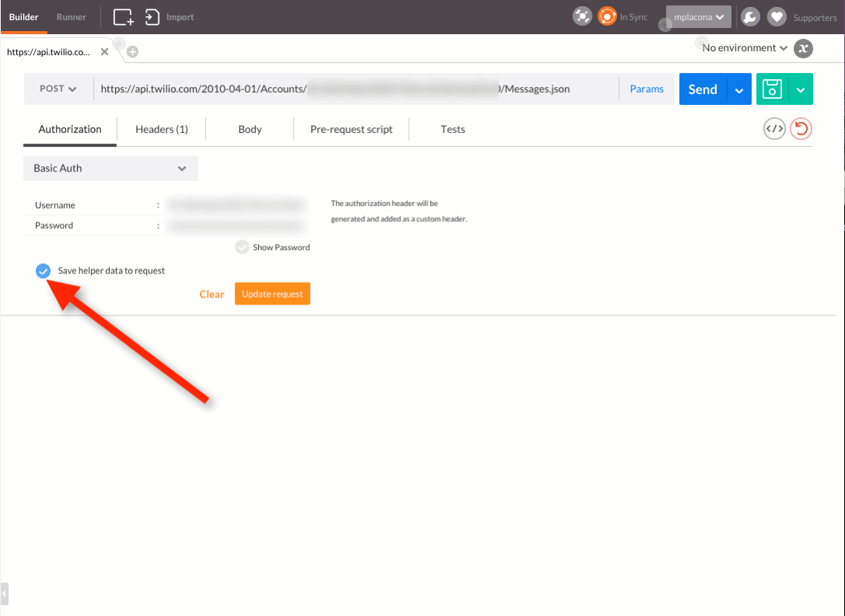Toggle Show Password checkbox
The width and height of the screenshot is (845, 616).
(x=242, y=247)
